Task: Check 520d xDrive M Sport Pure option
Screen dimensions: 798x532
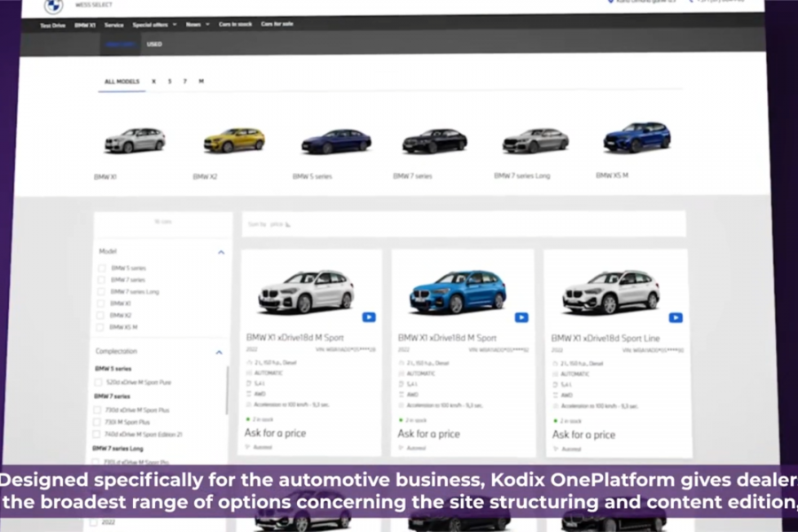Action: tap(98, 382)
